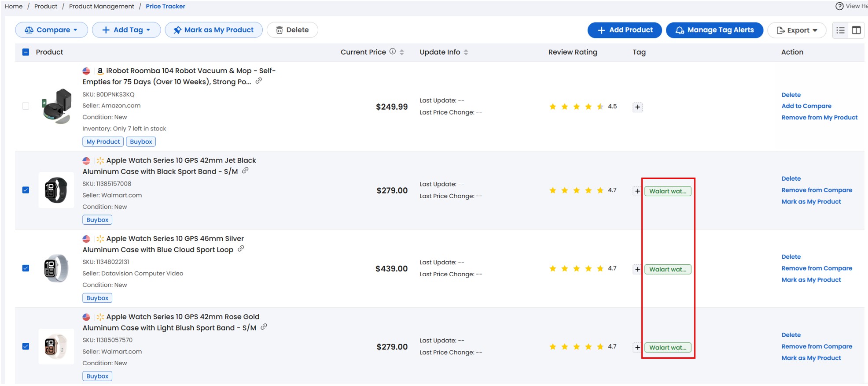Click the $439.00 price

tap(391, 269)
